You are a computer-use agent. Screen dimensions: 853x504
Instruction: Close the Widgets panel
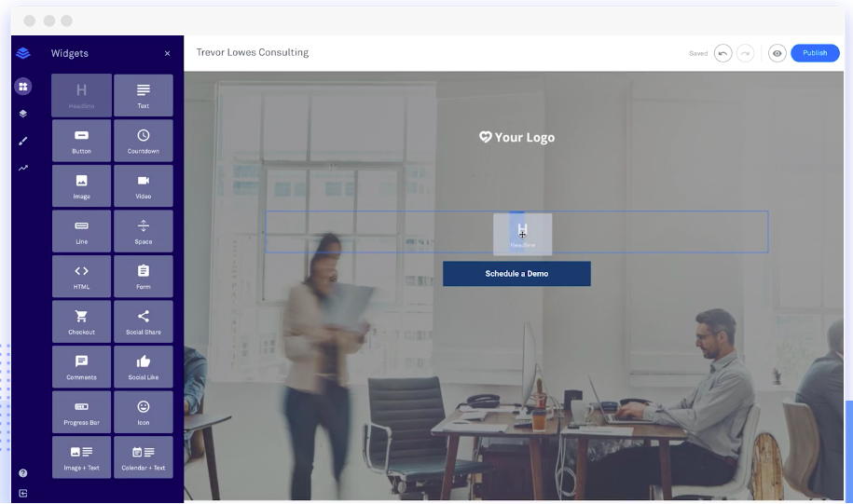click(x=167, y=53)
